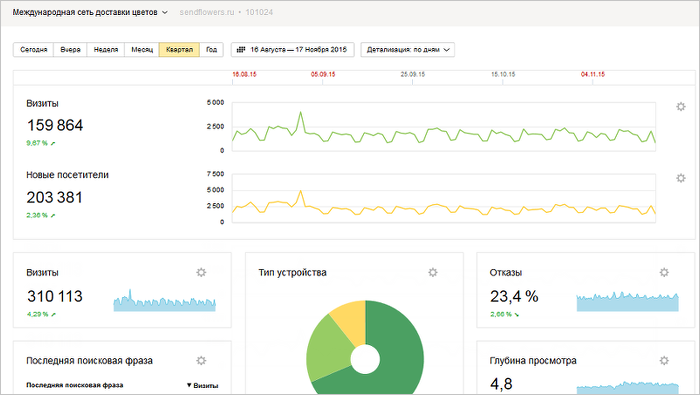Image resolution: width=700 pixels, height=396 pixels.
Task: Click the 05.09.15 timeline date marker
Action: (323, 75)
